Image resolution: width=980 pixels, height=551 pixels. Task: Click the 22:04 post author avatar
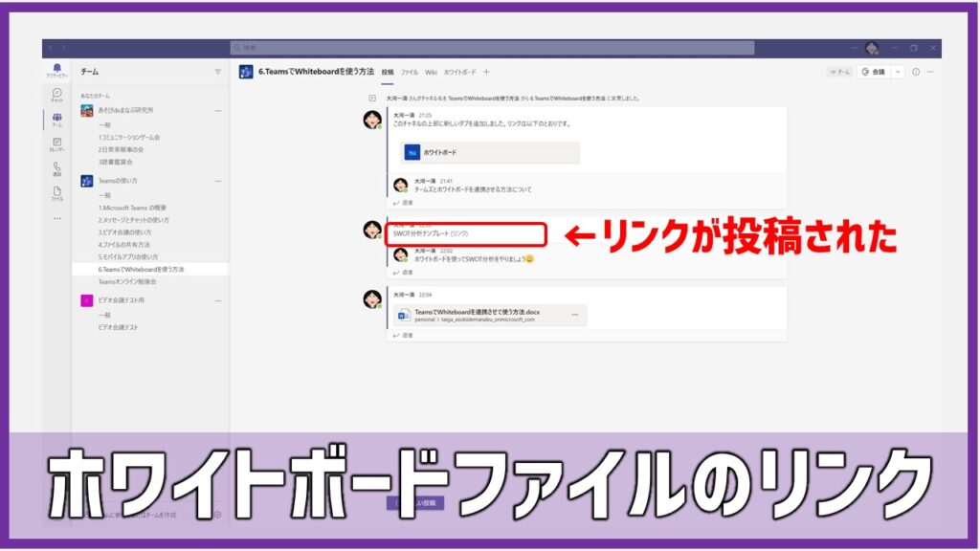372,298
